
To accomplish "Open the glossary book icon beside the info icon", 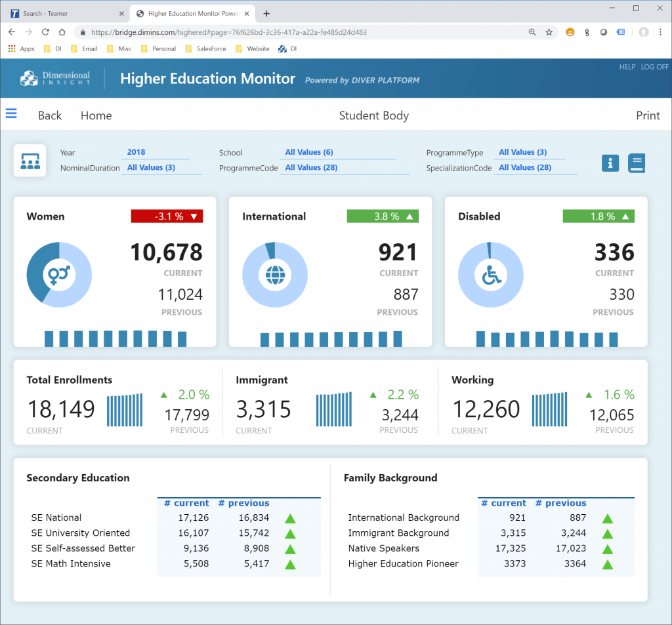I will pyautogui.click(x=636, y=163).
